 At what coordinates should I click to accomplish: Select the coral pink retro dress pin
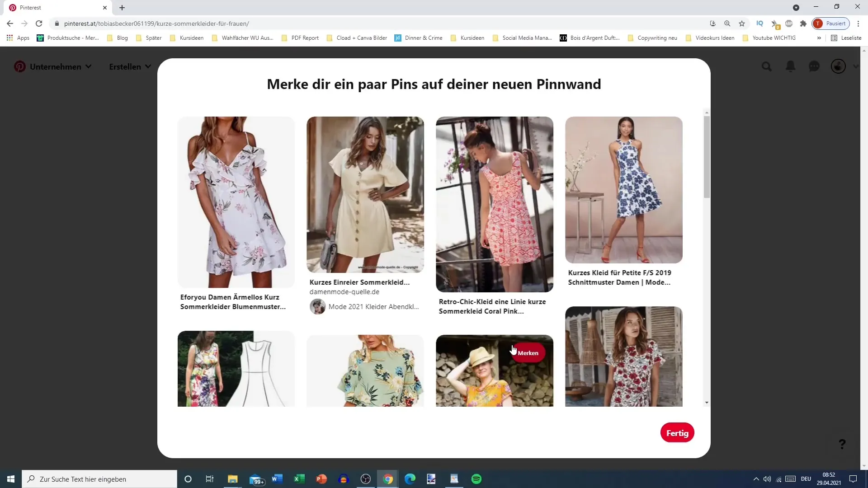[x=495, y=204]
